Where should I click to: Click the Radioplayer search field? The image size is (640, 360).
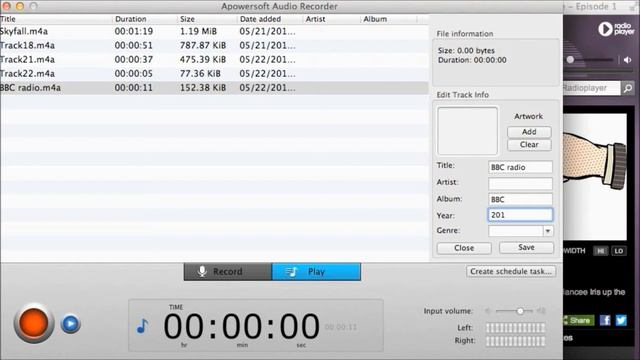tap(591, 88)
